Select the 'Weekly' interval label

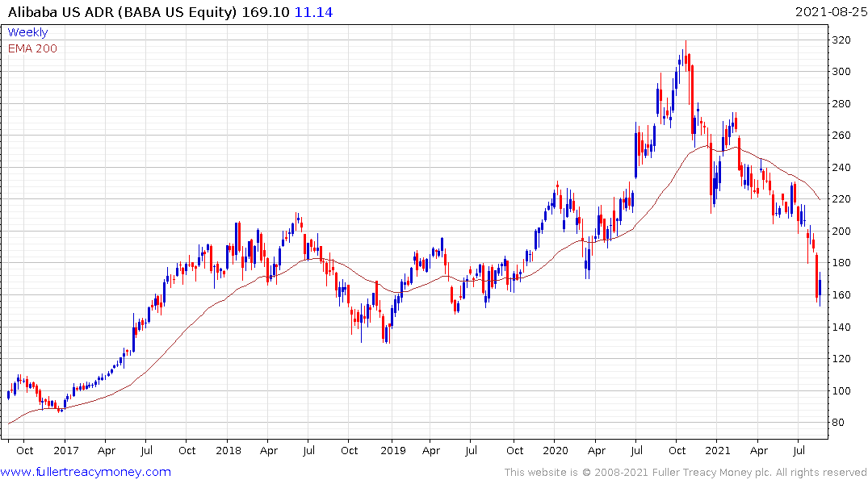(27, 32)
